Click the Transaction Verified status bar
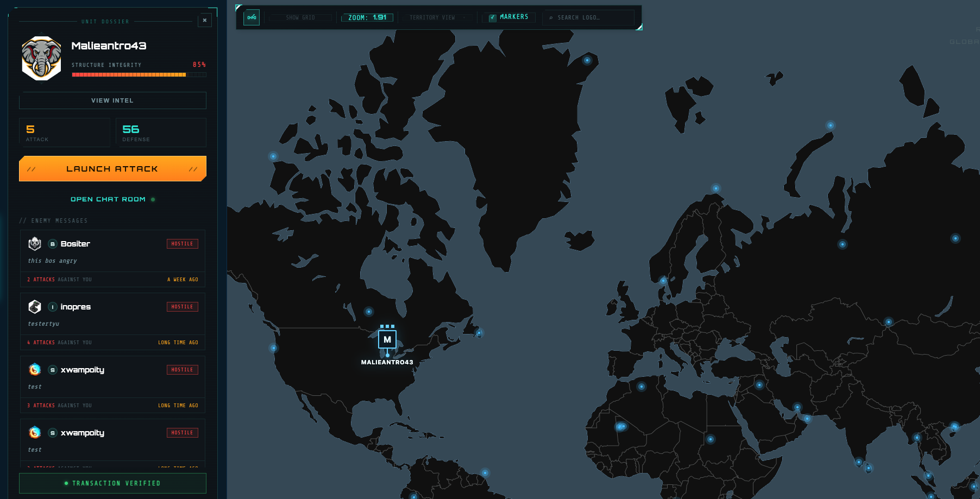Screen dimensions: 980x499 (x=112, y=483)
